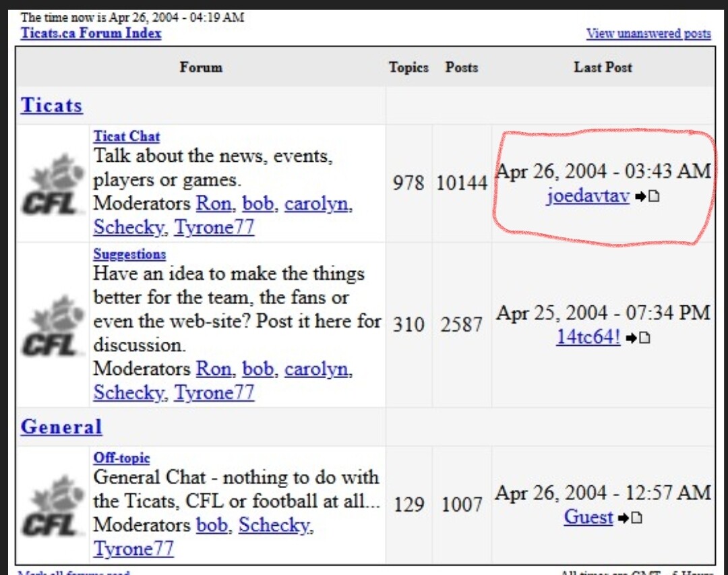Open the General category heading
The height and width of the screenshot is (575, 728).
(61, 427)
